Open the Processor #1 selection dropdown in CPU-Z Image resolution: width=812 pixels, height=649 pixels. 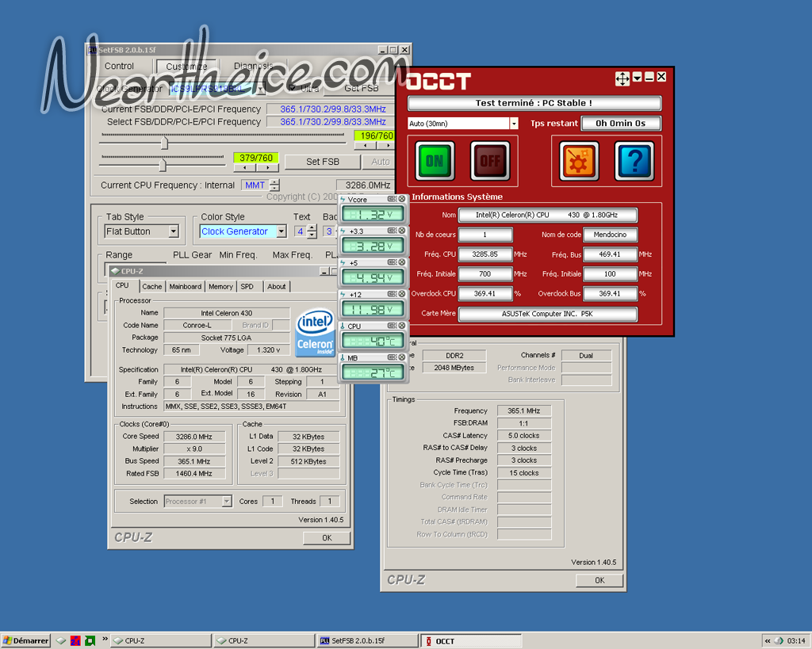pos(227,501)
